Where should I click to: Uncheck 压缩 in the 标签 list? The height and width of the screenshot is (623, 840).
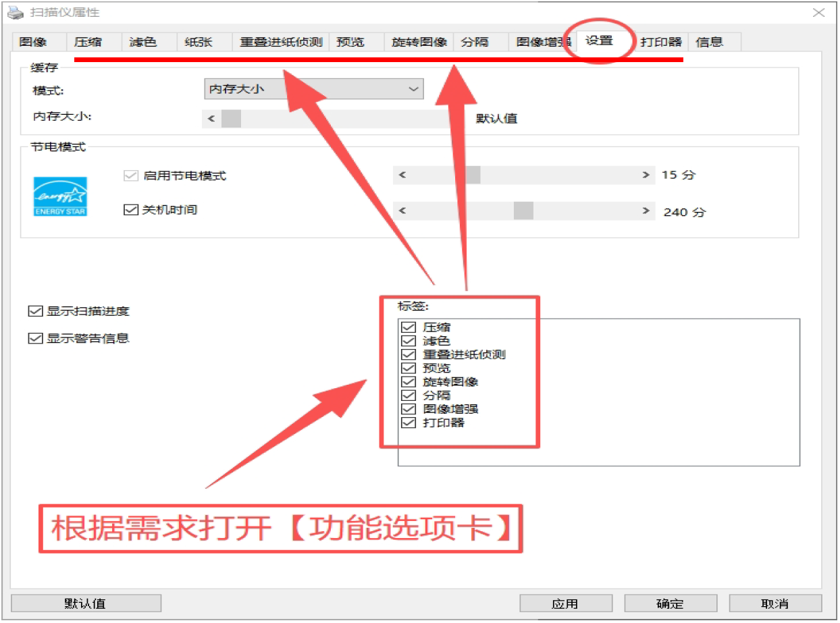tap(409, 327)
